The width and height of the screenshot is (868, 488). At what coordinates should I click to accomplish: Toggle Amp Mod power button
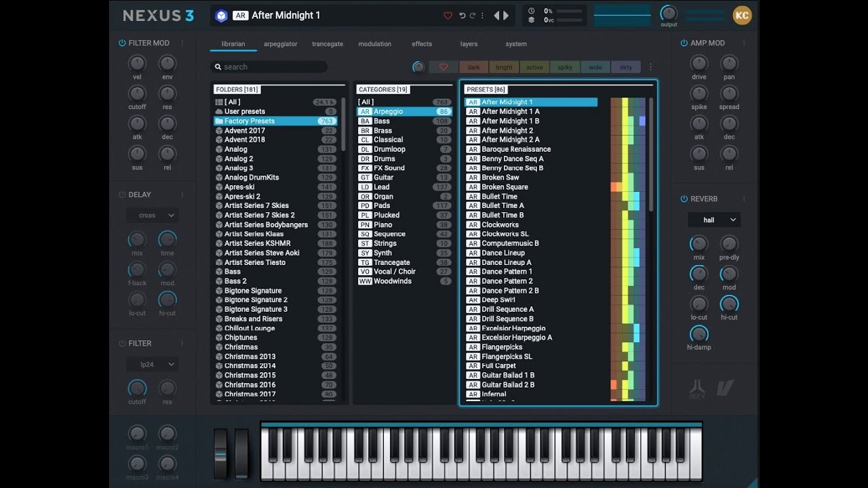point(684,43)
